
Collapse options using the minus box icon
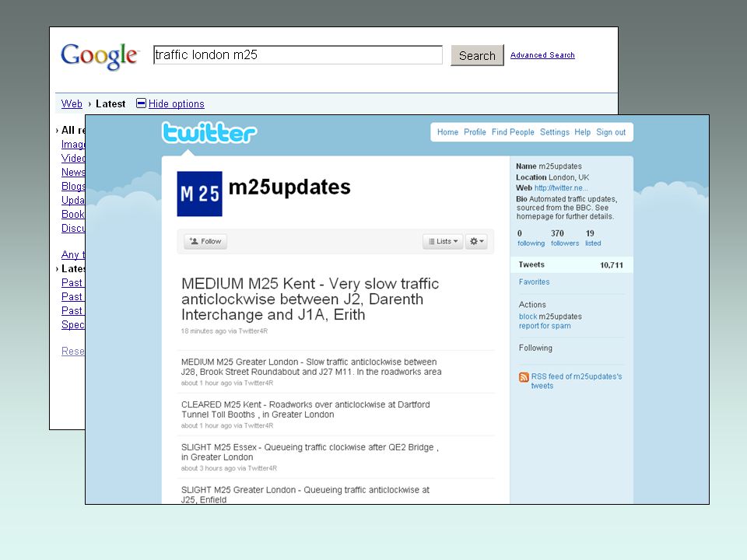click(141, 103)
